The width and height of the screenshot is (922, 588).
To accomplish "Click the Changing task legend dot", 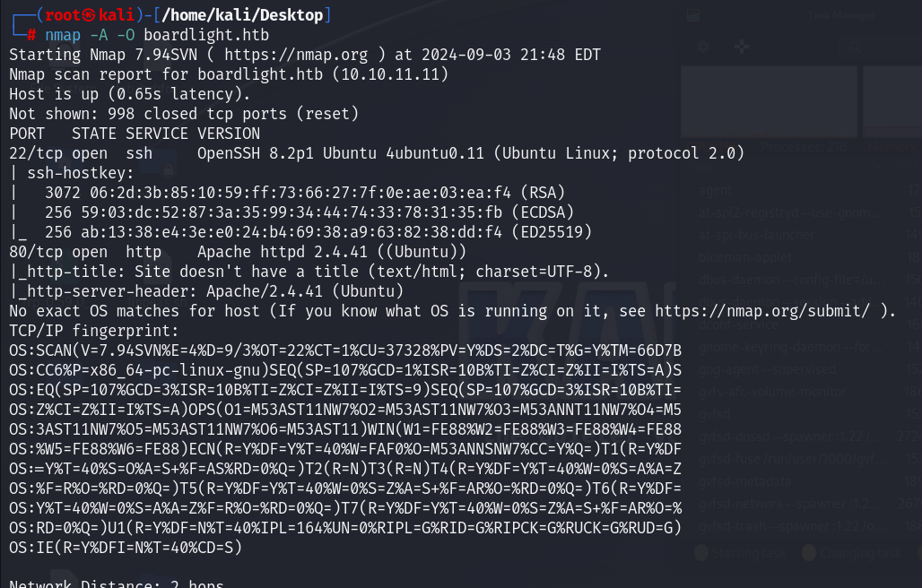I will pyautogui.click(x=809, y=553).
